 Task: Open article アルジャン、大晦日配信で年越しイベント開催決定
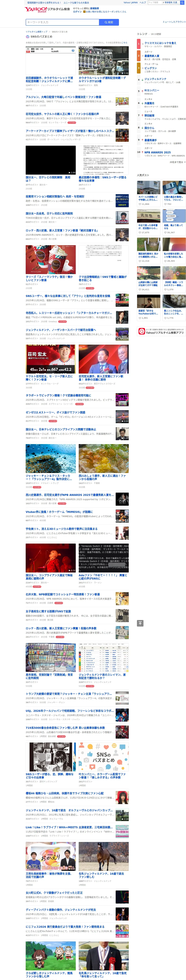point(63,97)
